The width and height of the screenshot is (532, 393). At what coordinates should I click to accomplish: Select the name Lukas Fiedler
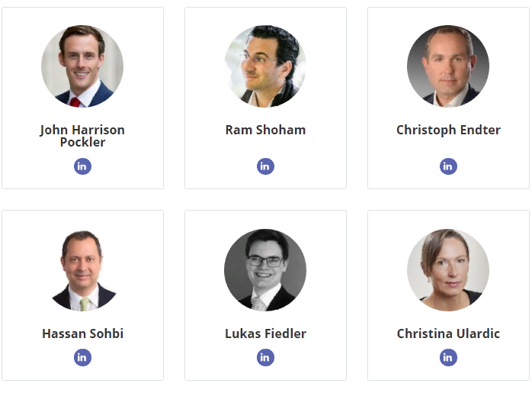[265, 333]
